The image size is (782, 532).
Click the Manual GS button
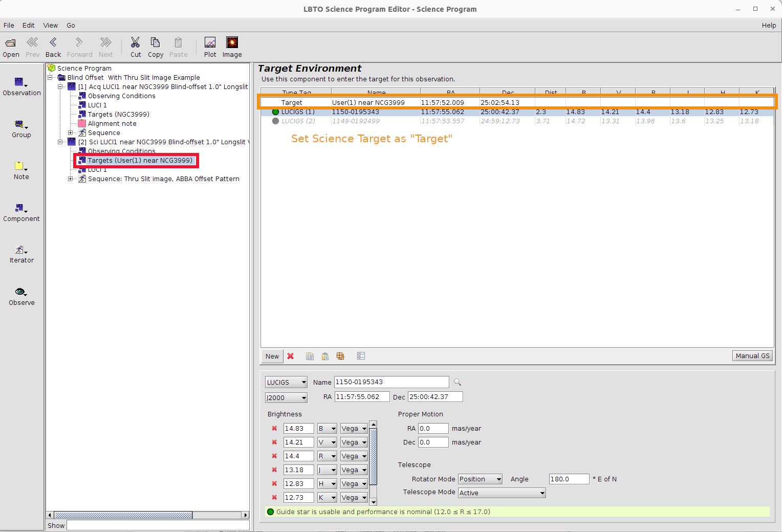click(752, 356)
